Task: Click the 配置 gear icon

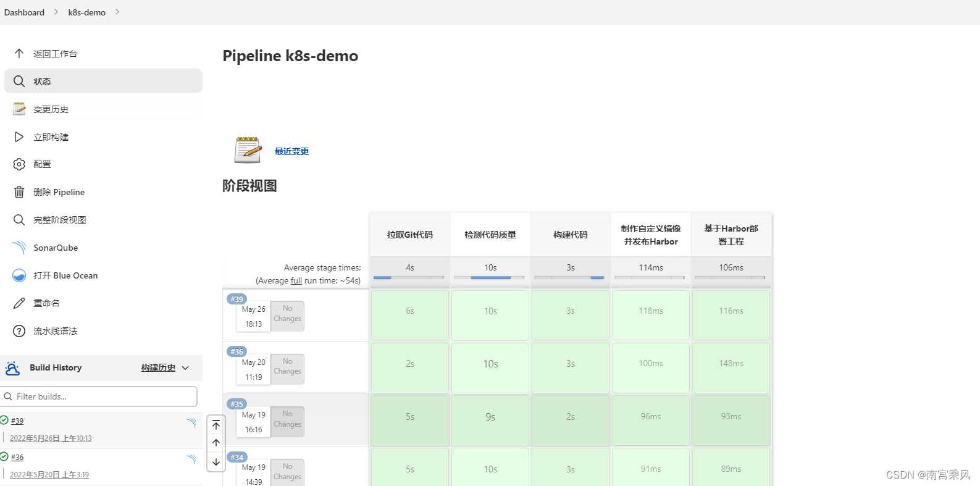Action: 19,164
